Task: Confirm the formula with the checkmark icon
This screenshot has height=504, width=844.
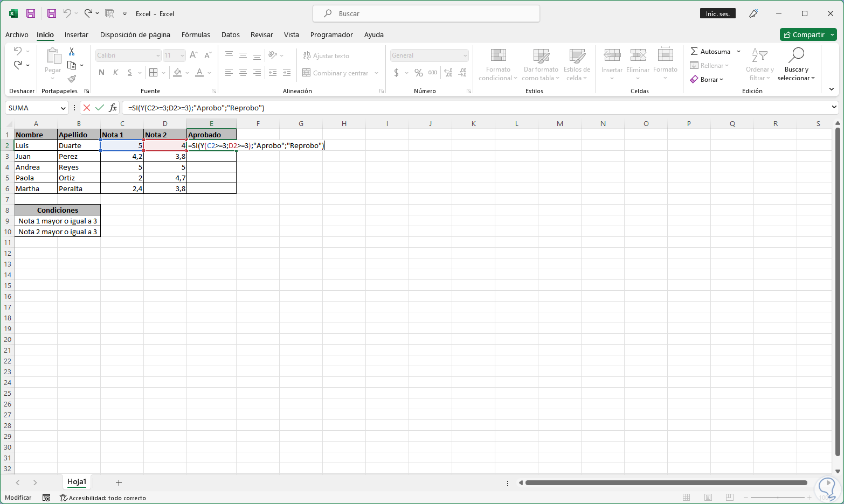Action: click(x=100, y=108)
